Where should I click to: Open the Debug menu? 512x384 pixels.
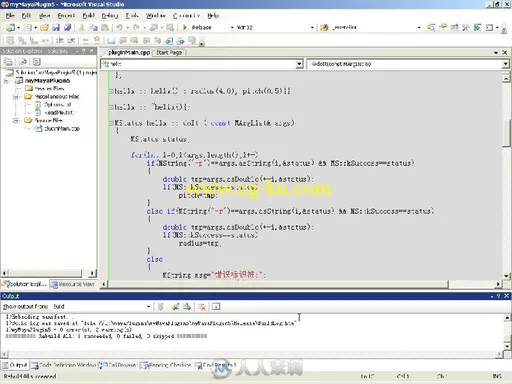[x=110, y=15]
